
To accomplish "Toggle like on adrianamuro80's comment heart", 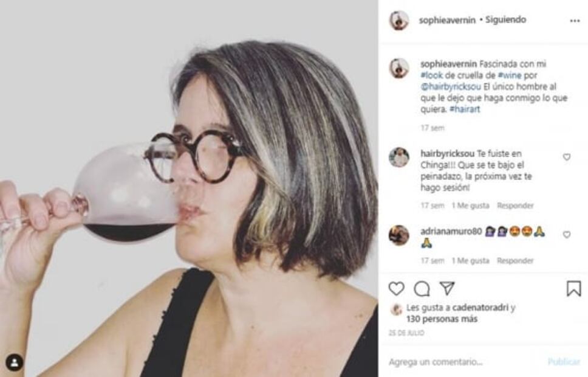I will point(567,233).
